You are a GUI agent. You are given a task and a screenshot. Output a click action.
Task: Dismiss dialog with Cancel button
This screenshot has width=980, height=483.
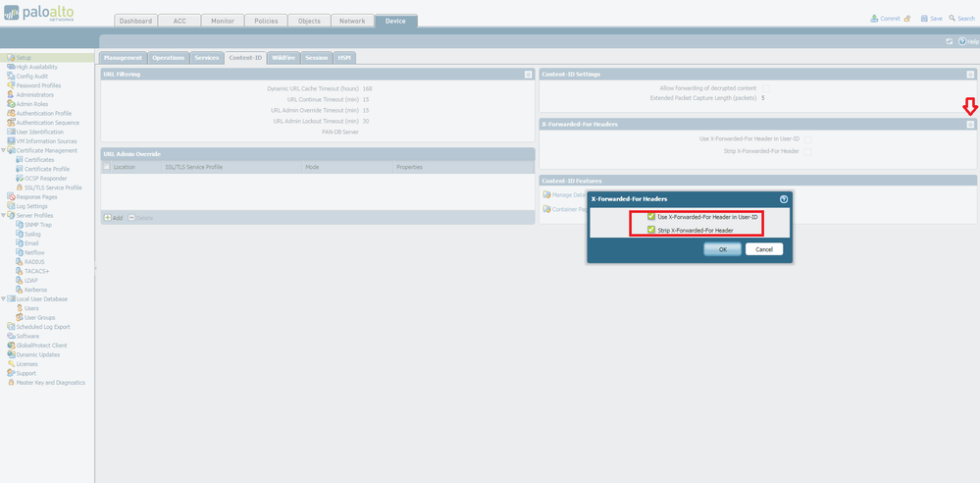click(x=764, y=249)
